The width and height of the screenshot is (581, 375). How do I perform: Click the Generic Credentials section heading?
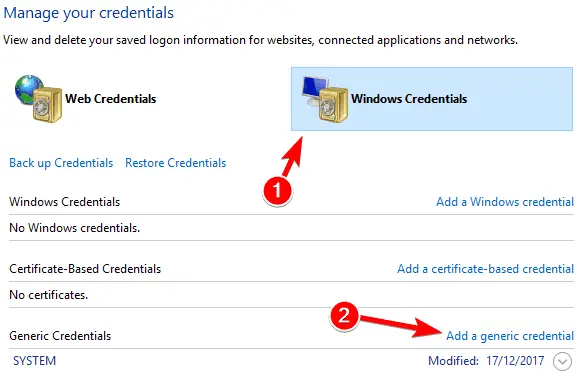click(x=60, y=336)
